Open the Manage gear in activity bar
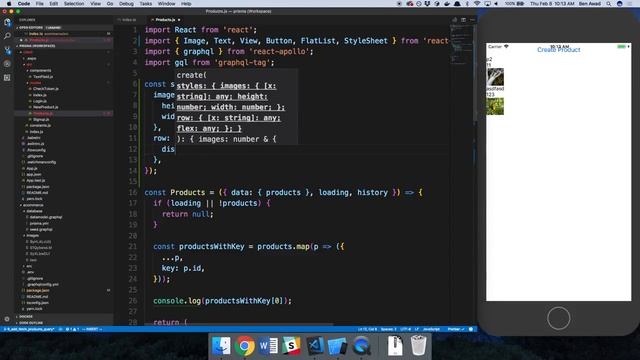This screenshot has height=360, width=640. click(x=7, y=319)
